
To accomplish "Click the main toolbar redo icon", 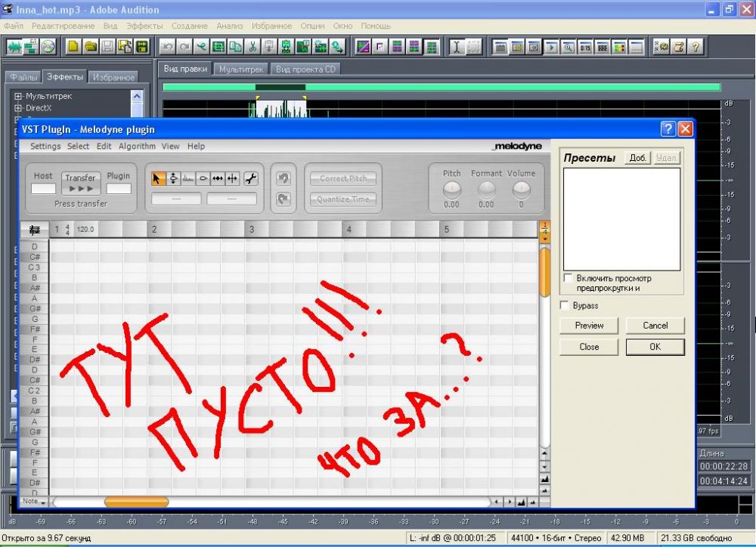I will [184, 47].
